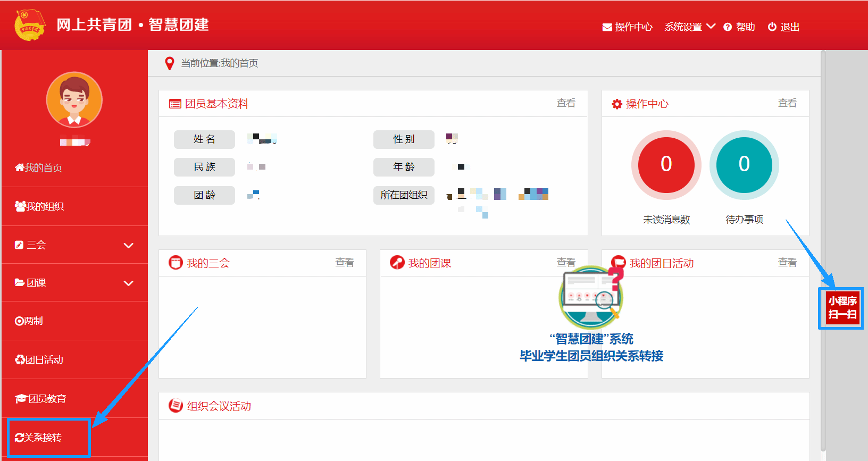The image size is (868, 461).
Task: Expand the 团课 sidebar submenu chevron
Action: [128, 283]
